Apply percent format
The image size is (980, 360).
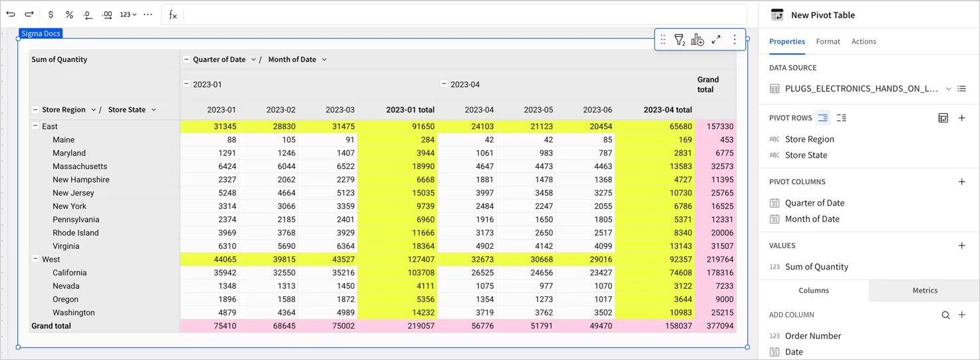point(69,14)
